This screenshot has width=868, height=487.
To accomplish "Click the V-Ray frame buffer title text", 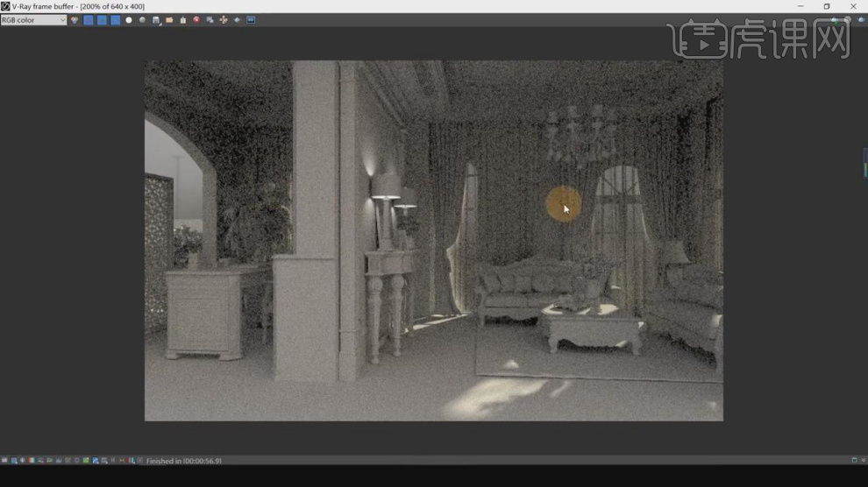I will [78, 7].
